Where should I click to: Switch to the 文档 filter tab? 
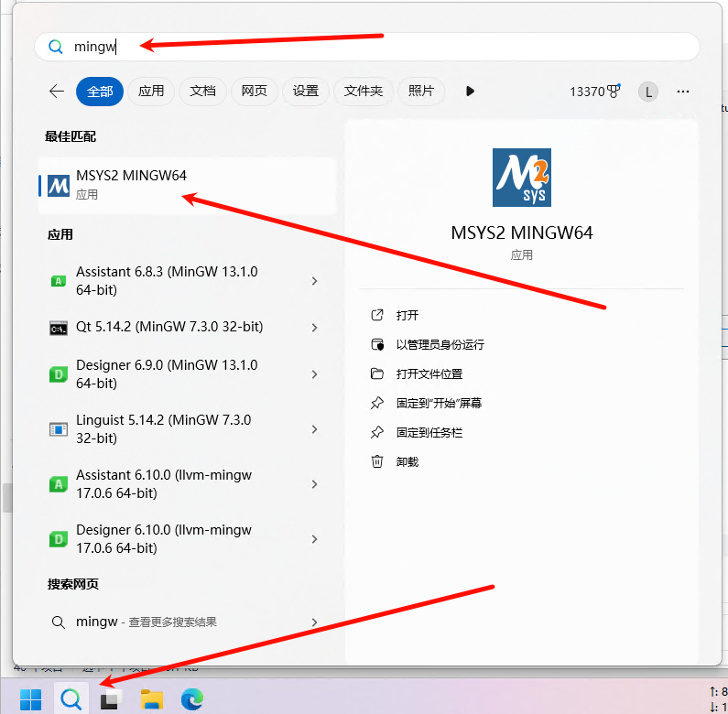point(202,92)
